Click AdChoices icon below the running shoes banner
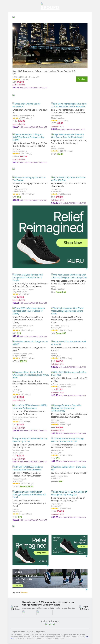 coord(86,589)
